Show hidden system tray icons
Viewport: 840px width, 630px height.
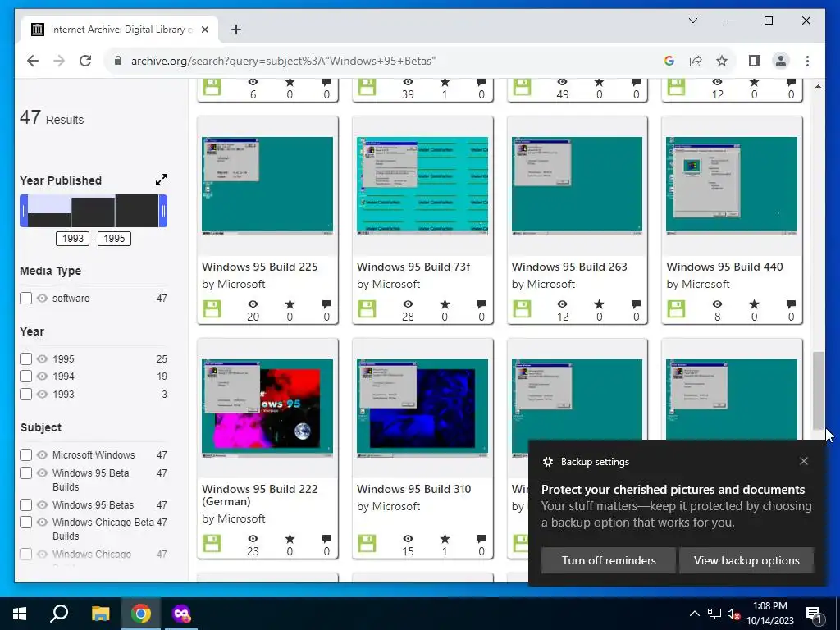pyautogui.click(x=694, y=614)
